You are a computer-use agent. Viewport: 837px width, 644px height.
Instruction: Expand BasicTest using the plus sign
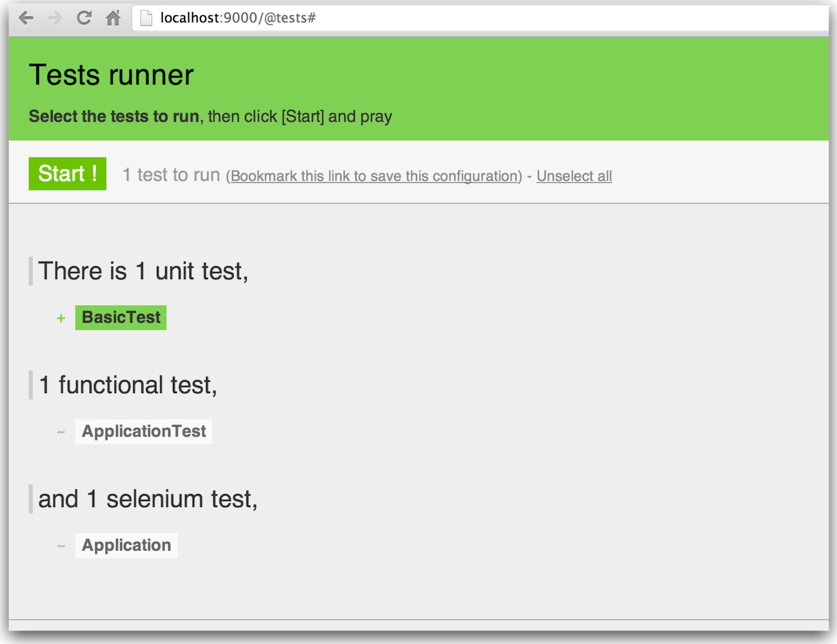[61, 318]
